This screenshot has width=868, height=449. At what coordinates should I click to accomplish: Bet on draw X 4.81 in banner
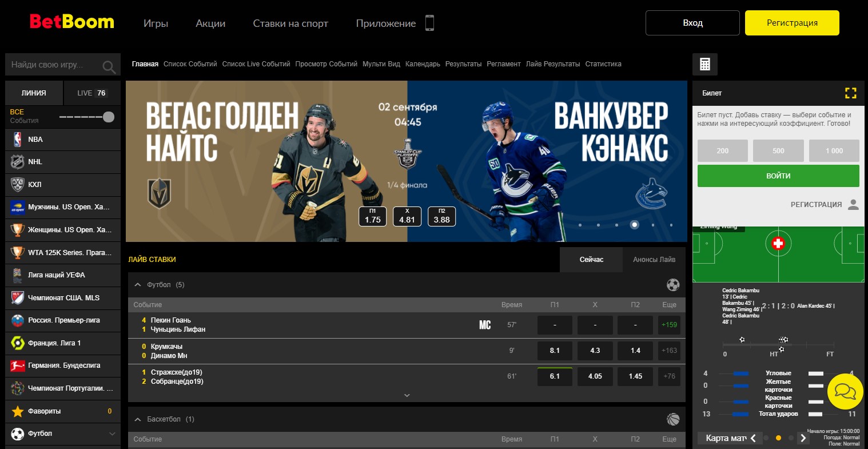click(407, 216)
